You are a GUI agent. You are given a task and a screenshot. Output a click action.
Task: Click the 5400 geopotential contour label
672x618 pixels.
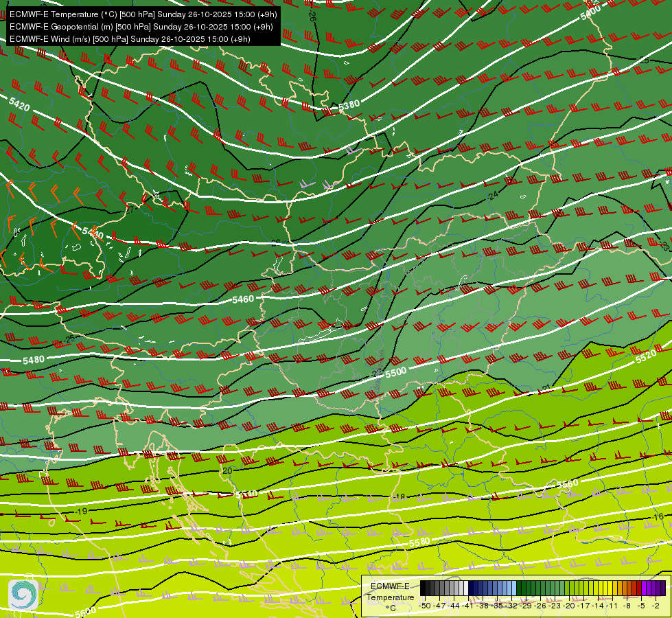click(x=590, y=14)
